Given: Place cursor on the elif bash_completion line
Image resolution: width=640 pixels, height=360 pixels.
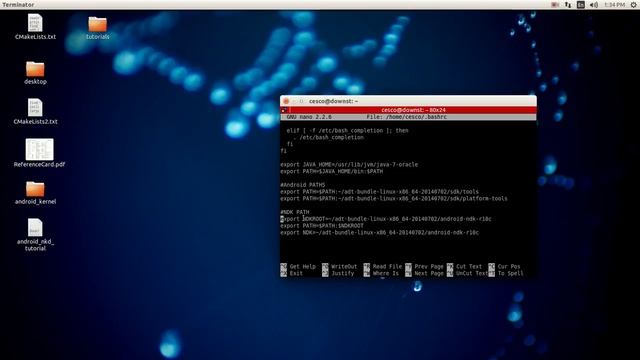Looking at the screenshot, I should coord(347,131).
